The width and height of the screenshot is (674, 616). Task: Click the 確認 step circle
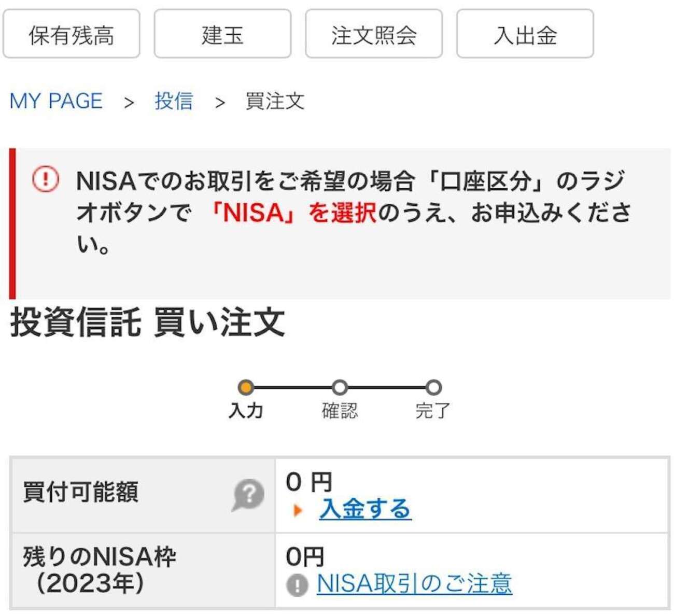click(340, 387)
